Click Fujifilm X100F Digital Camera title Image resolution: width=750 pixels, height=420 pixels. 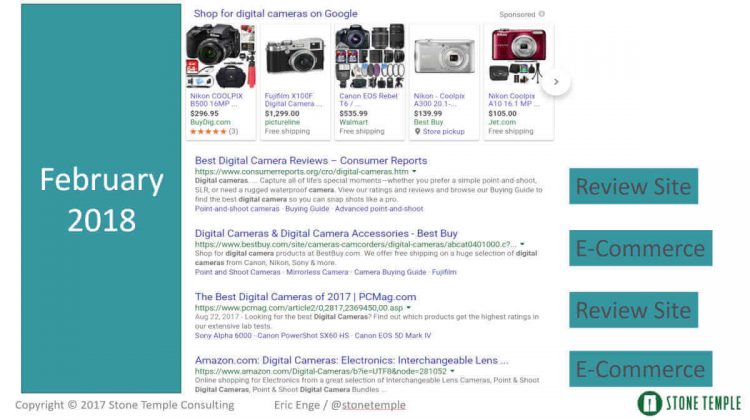293,99
